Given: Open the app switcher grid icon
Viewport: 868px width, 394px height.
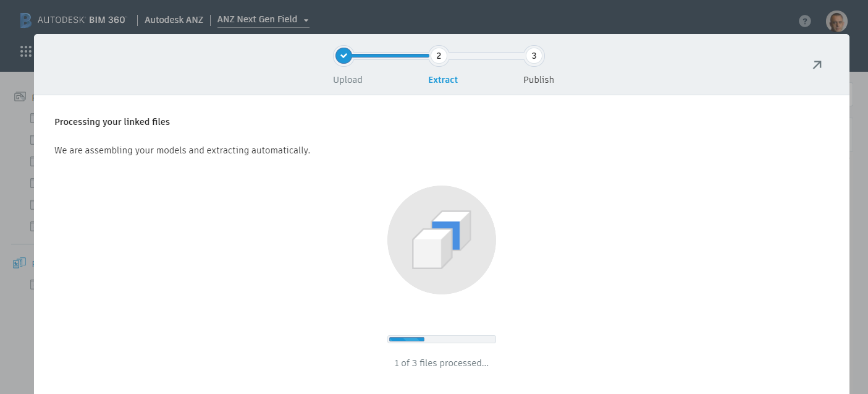Looking at the screenshot, I should click(x=25, y=51).
